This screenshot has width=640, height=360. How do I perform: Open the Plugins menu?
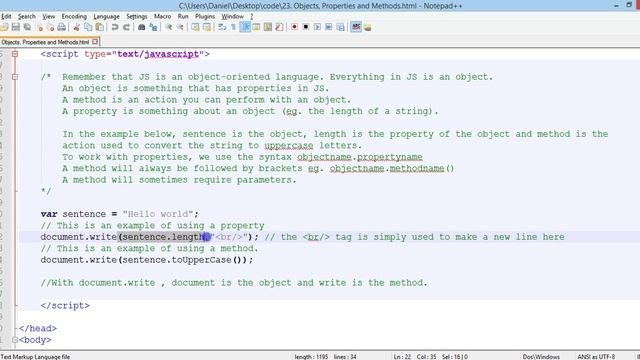coord(204,16)
